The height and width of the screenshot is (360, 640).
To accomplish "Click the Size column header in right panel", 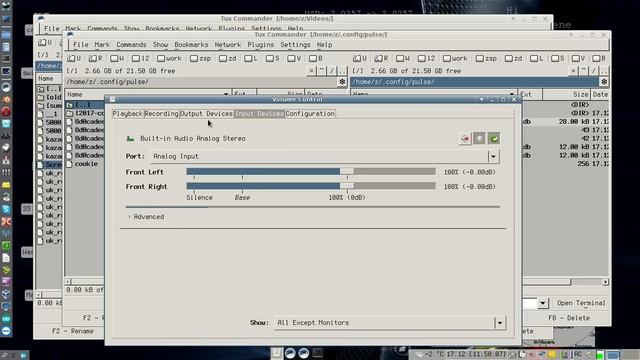I will tap(567, 94).
